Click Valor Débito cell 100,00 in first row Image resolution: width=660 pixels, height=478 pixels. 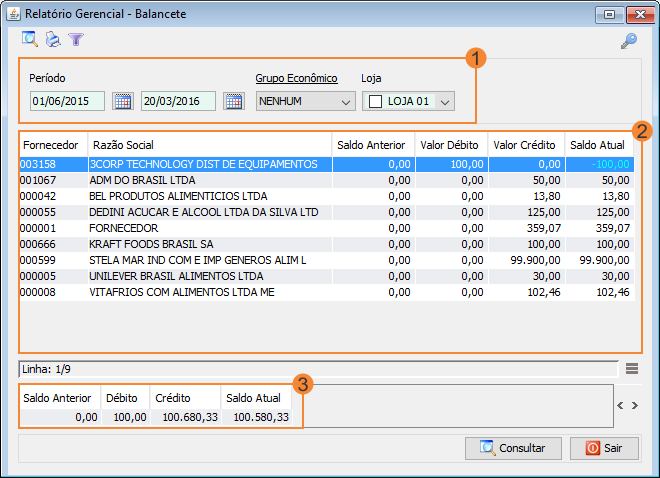pos(452,164)
